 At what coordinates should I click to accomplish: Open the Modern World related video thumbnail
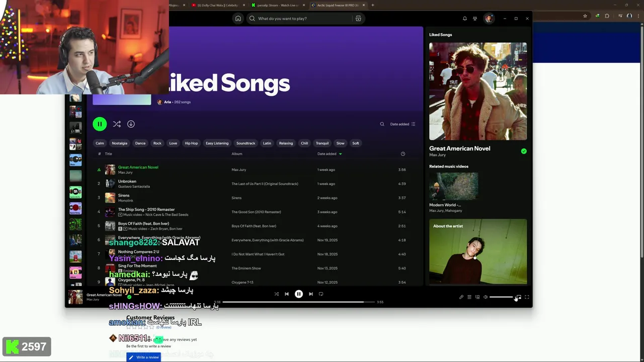[x=454, y=186]
